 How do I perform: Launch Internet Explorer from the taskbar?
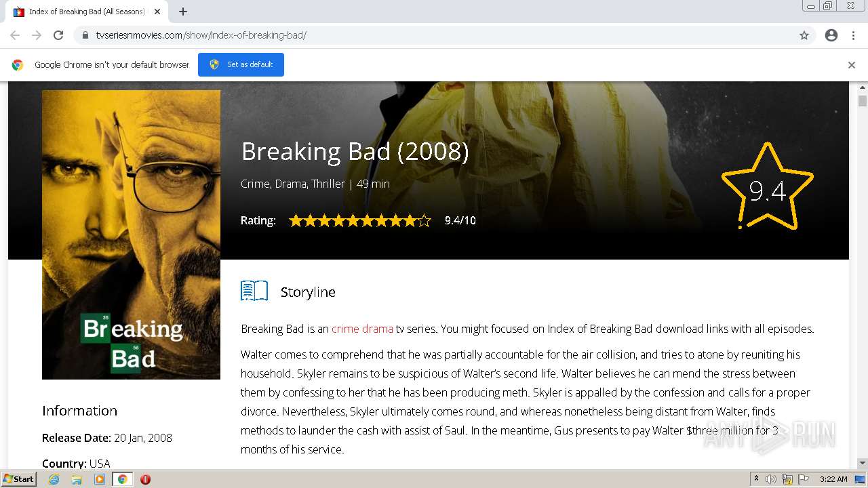tap(54, 479)
